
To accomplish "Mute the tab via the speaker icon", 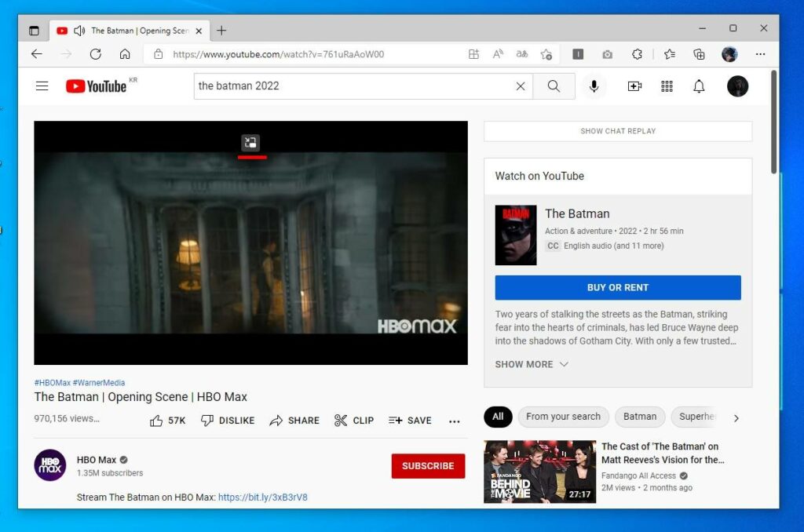I will 79,31.
